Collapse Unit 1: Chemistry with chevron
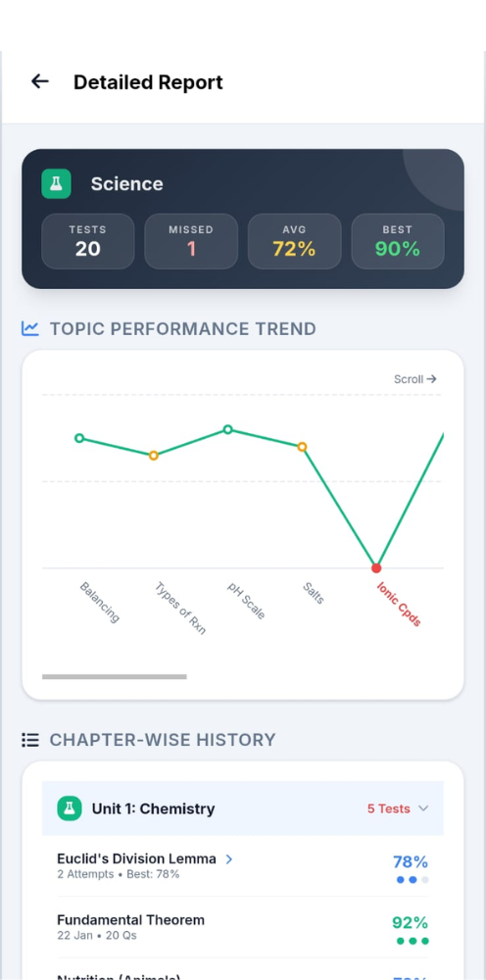486x980 pixels. coord(423,808)
